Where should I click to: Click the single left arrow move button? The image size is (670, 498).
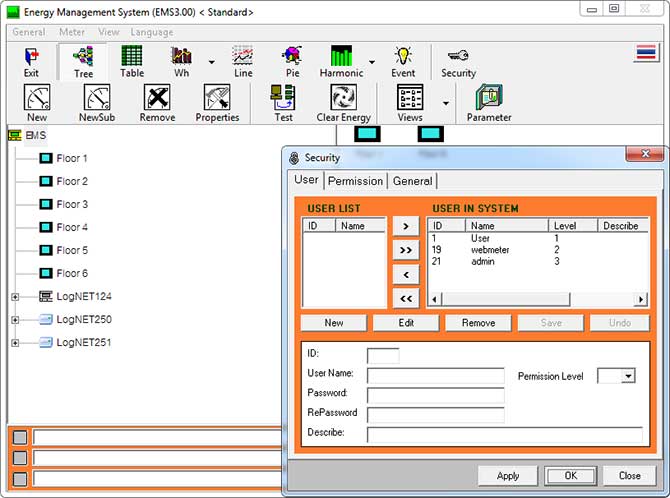(x=406, y=275)
